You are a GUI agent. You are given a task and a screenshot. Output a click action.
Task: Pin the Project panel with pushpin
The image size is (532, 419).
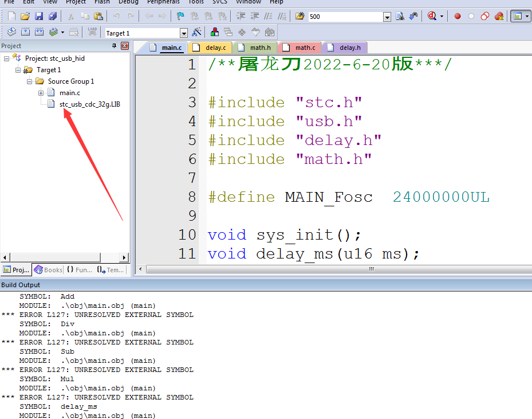[x=115, y=46]
